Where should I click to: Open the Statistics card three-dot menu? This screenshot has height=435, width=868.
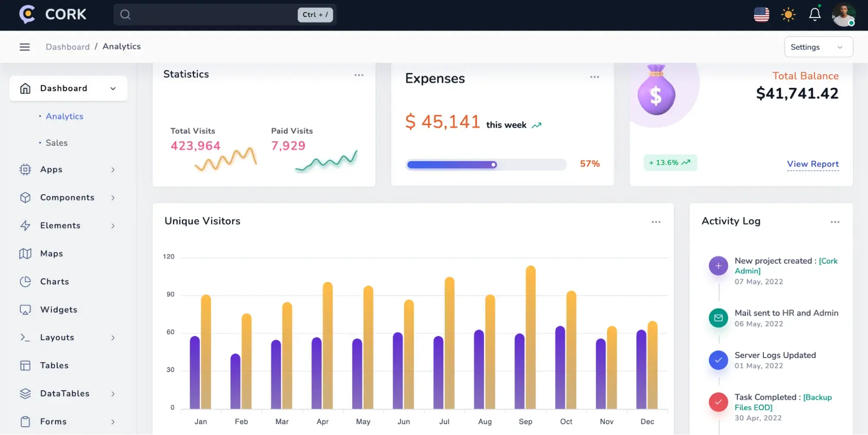pyautogui.click(x=359, y=75)
